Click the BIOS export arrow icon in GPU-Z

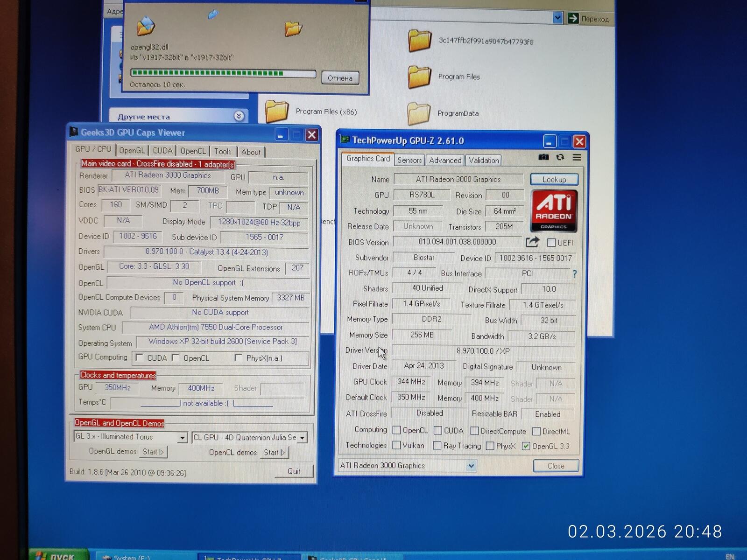(532, 242)
